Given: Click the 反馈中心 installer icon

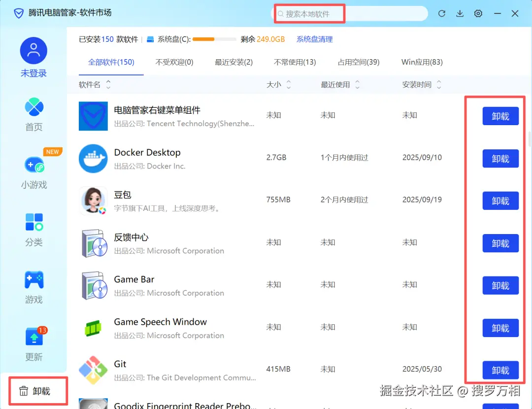Looking at the screenshot, I should pos(94,243).
